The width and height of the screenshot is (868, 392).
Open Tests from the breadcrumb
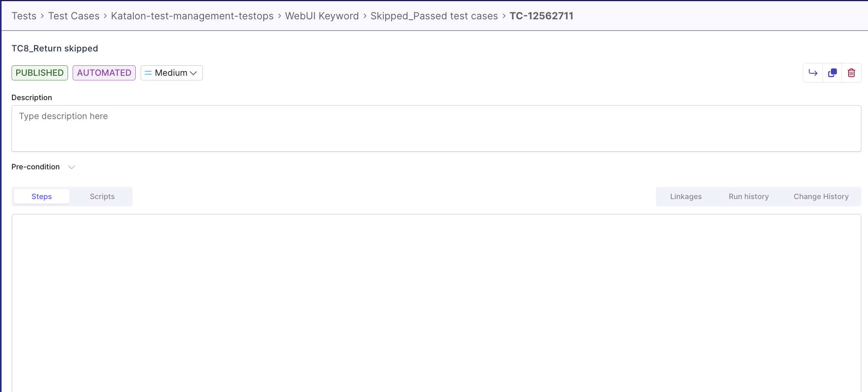point(24,16)
